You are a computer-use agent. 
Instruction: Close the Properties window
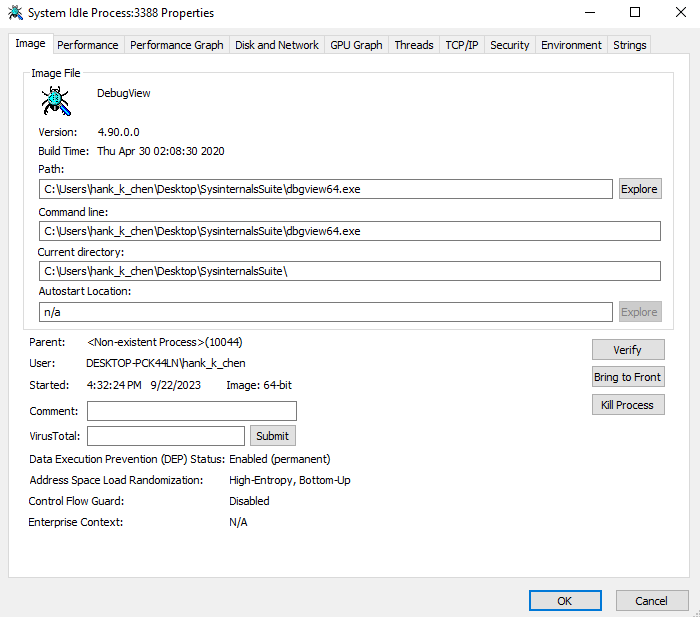681,13
